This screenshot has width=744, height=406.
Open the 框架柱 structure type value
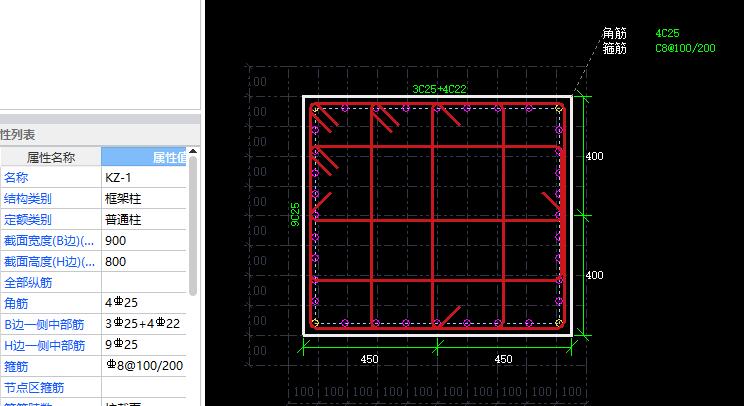pos(144,198)
